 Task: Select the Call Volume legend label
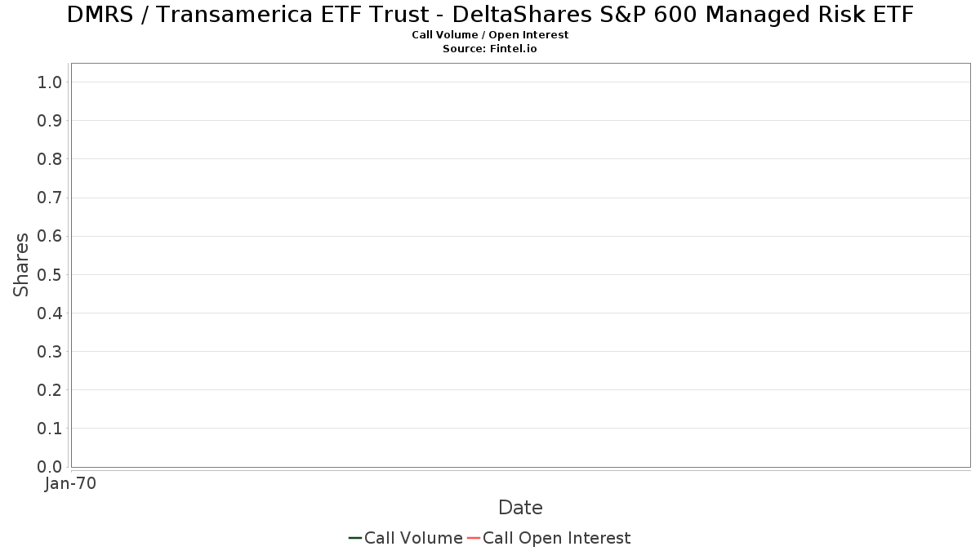[x=413, y=538]
